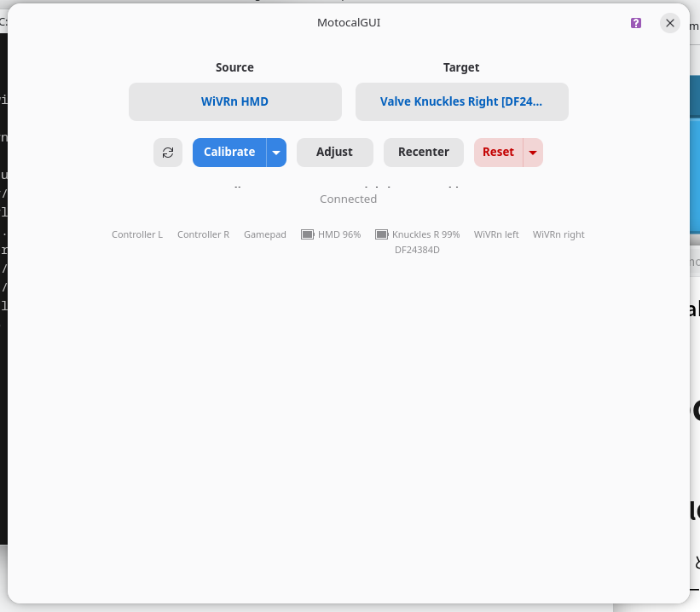Image resolution: width=700 pixels, height=612 pixels.
Task: Click the Target heading label
Action: point(461,67)
